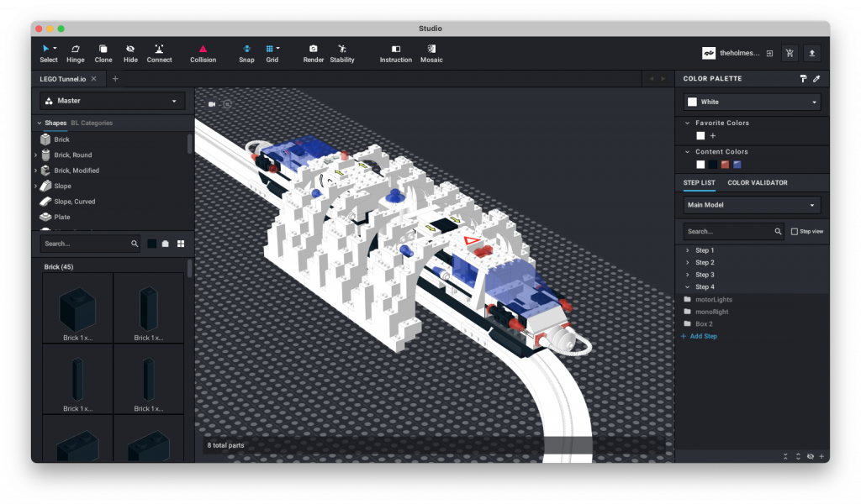Select the red swatch under Content Colors
The height and width of the screenshot is (504, 861).
tap(725, 165)
